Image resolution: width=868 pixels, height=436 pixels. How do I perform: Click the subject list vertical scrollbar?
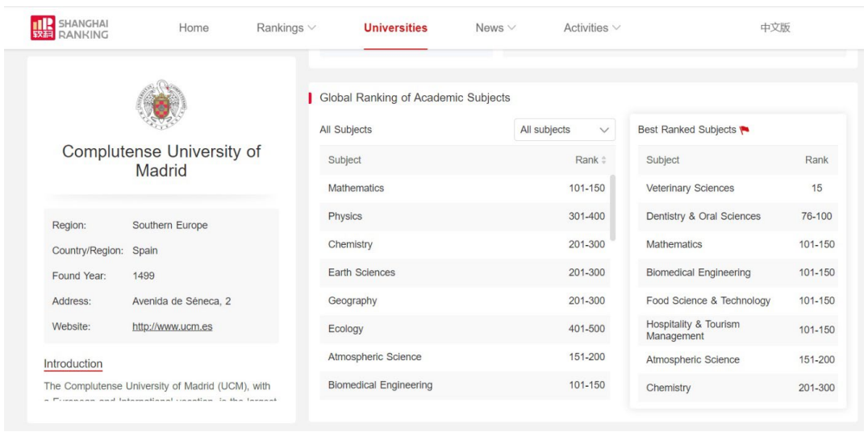[612, 207]
